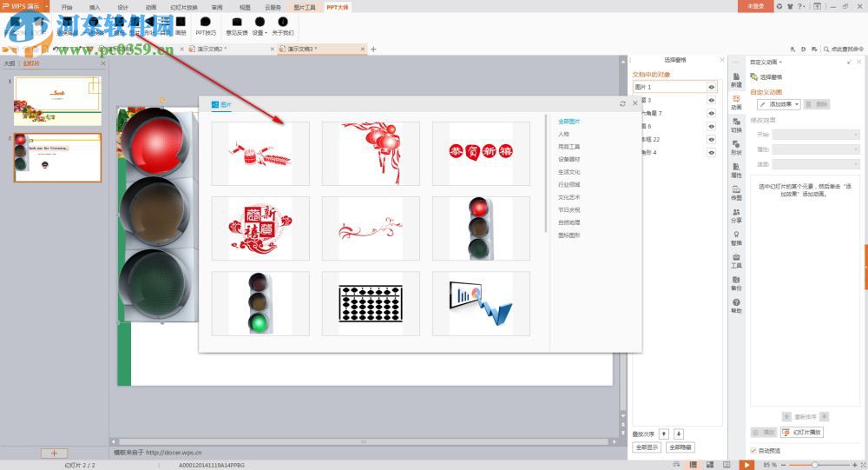This screenshot has width=868, height=470.
Task: Switch to slide sorter view
Action: [710, 465]
